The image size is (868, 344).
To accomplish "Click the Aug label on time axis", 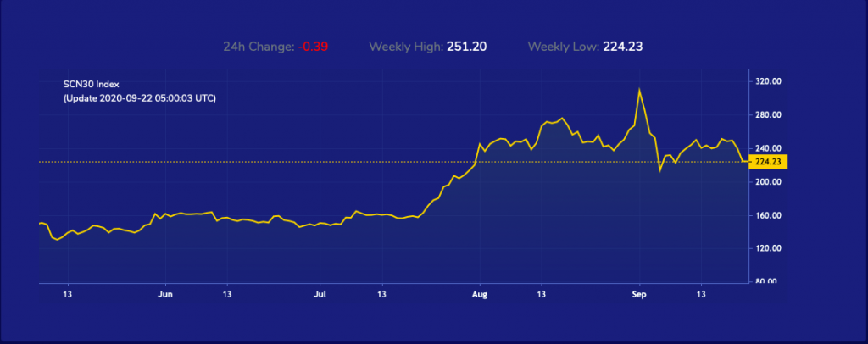I will [x=480, y=294].
